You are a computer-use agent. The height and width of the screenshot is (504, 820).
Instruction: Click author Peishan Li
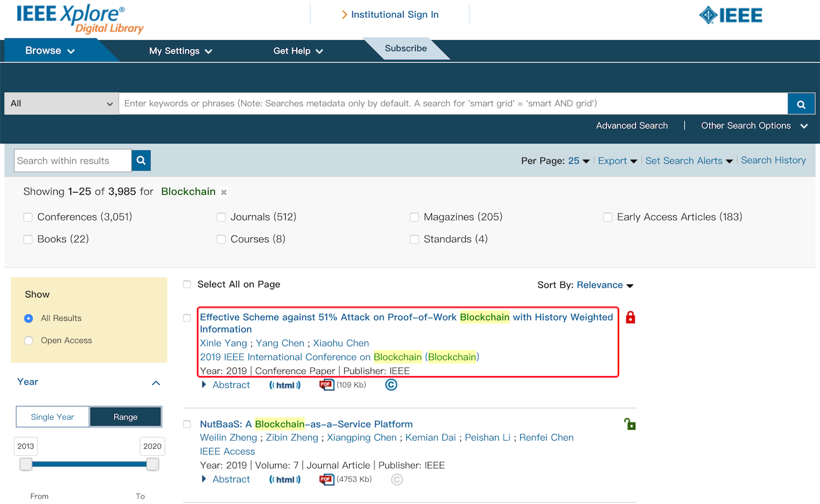coord(488,438)
